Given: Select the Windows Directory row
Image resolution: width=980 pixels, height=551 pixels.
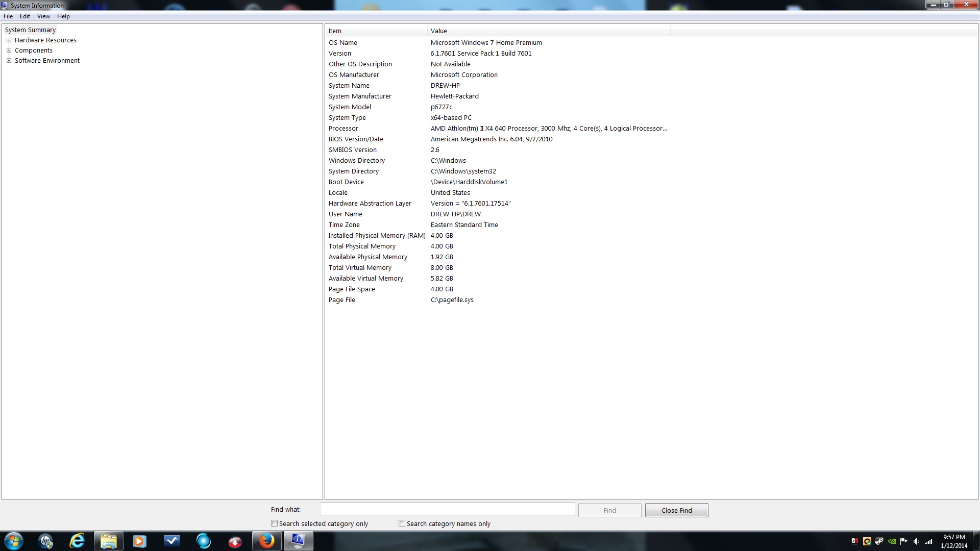Looking at the screenshot, I should coord(498,160).
